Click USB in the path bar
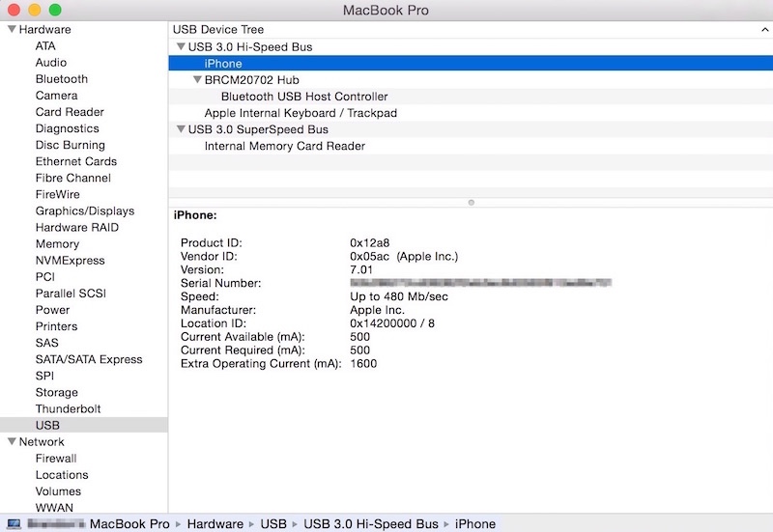773x532 pixels. [273, 523]
